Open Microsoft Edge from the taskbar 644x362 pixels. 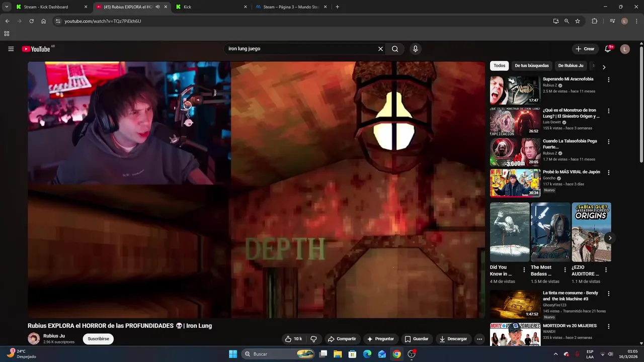(x=367, y=354)
